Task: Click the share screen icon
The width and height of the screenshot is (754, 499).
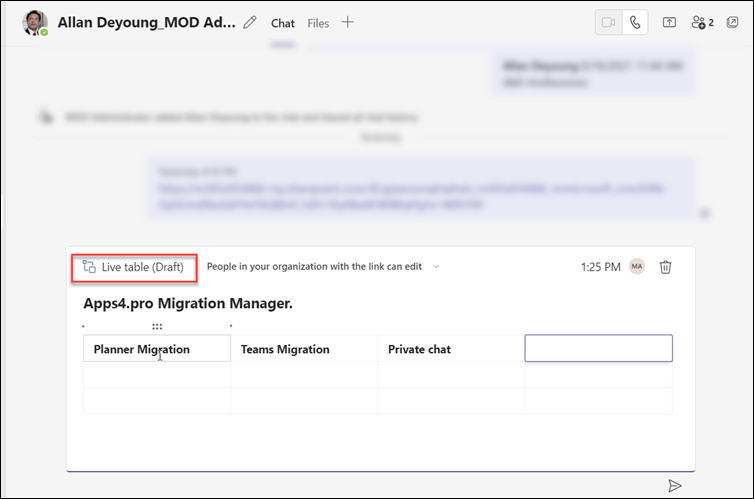Action: (670, 22)
